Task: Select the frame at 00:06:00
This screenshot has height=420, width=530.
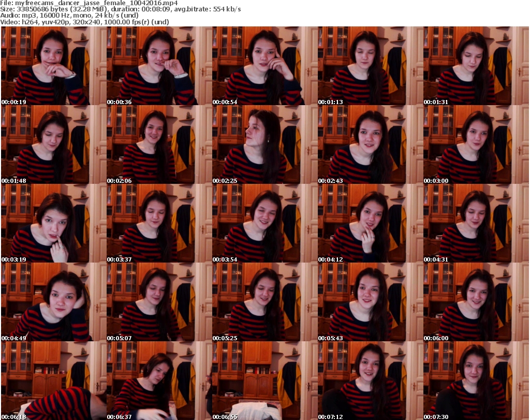Action: click(476, 302)
